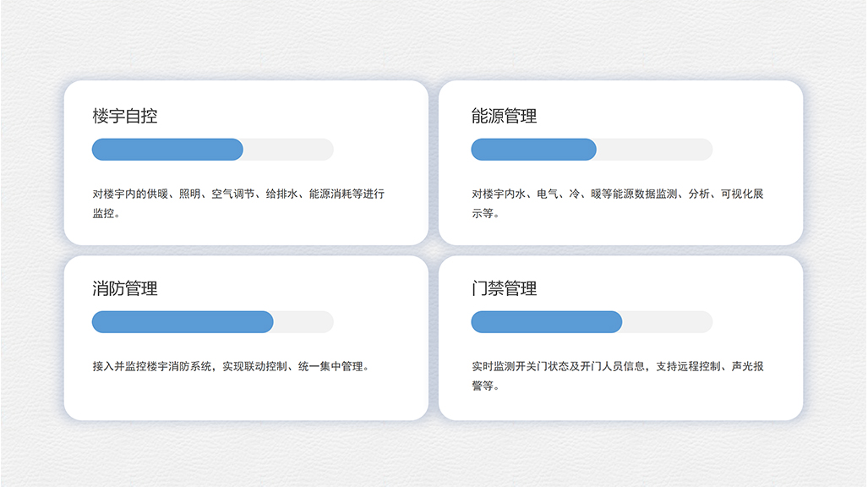
Task: Click the blue filled bar under 消防管理
Action: [182, 322]
